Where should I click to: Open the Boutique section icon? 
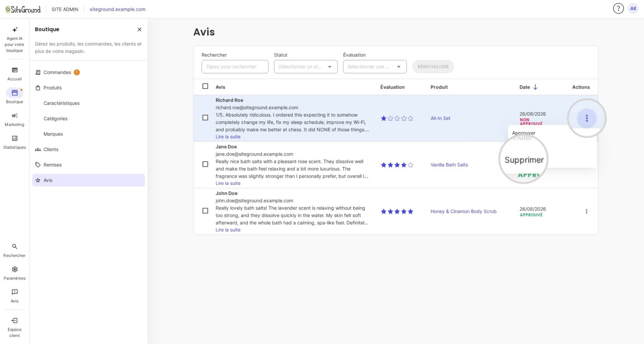(x=14, y=93)
